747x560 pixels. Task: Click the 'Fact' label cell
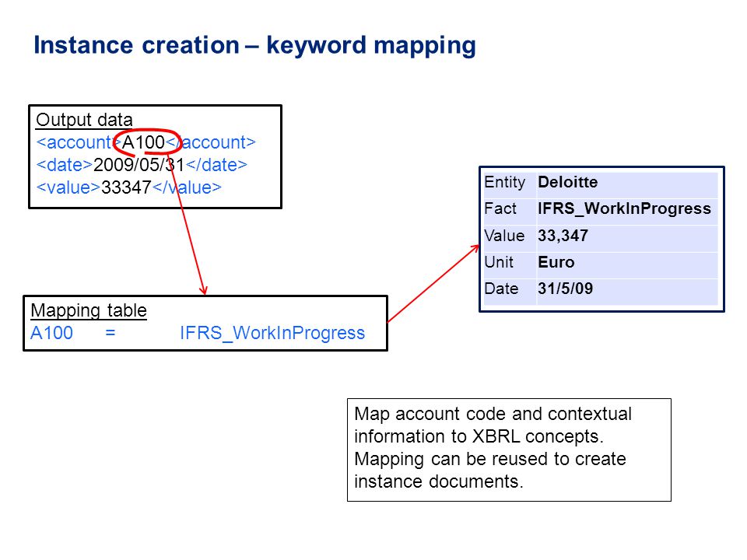[509, 212]
